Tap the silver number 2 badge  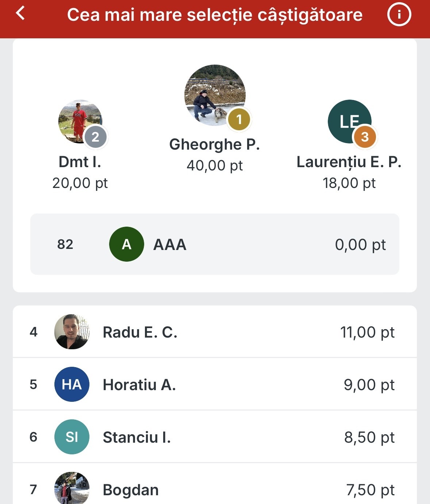(x=96, y=137)
